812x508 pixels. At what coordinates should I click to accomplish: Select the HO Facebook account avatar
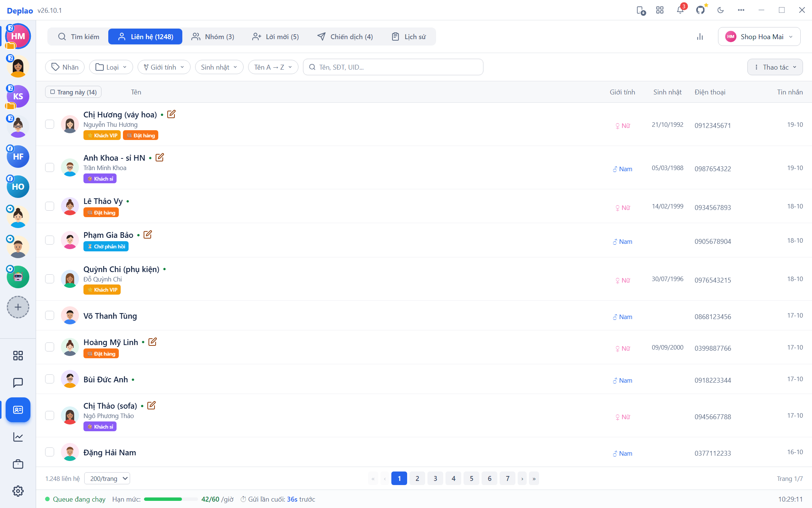click(18, 187)
